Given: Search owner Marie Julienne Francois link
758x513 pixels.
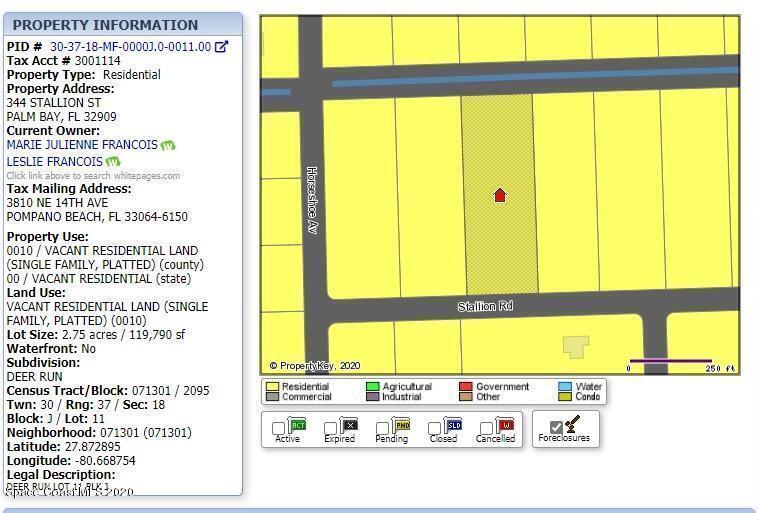Looking at the screenshot, I should tap(81, 145).
